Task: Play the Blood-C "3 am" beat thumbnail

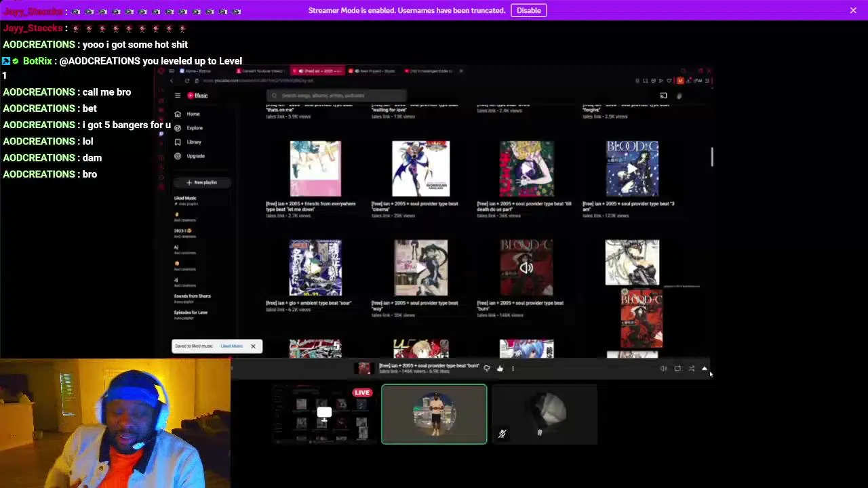Action: tap(632, 169)
